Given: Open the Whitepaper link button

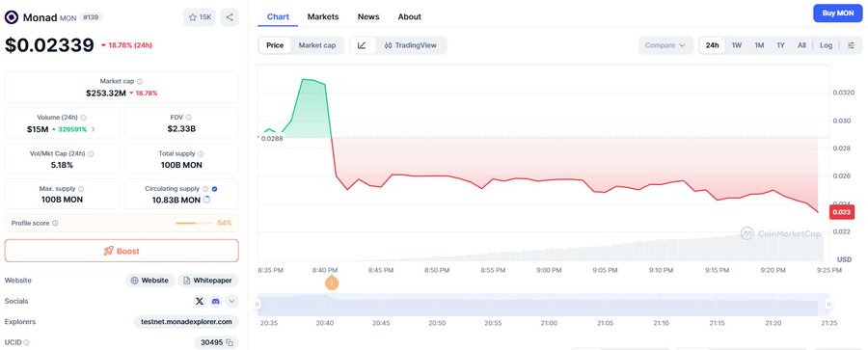Looking at the screenshot, I should (208, 281).
